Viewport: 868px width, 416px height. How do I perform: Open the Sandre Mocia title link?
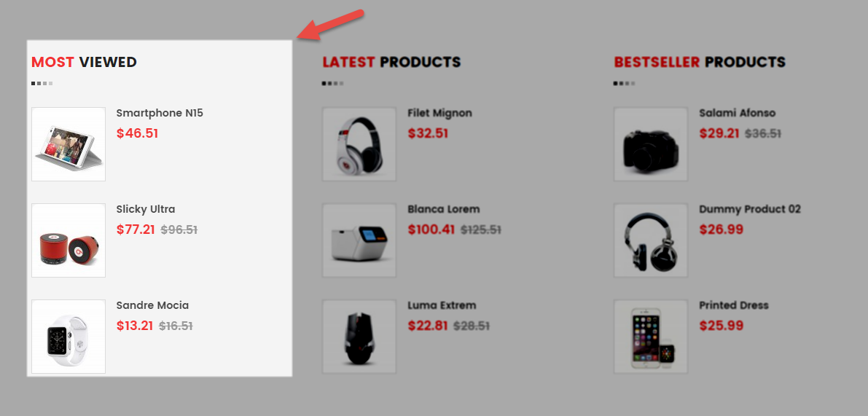(x=152, y=305)
